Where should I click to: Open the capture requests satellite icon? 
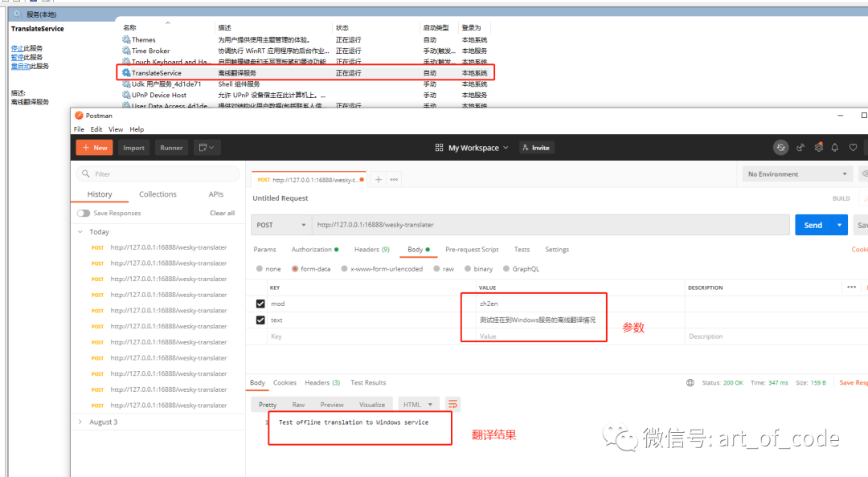click(800, 148)
